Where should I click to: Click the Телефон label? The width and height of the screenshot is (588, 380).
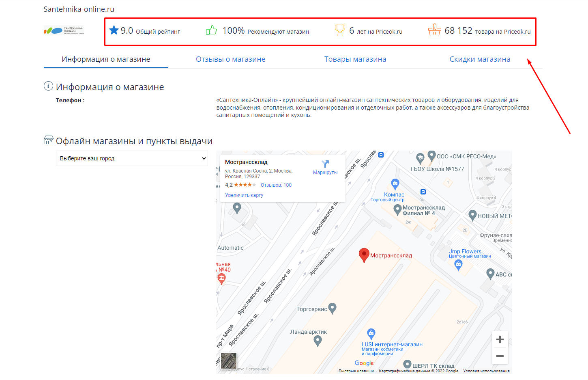(70, 100)
